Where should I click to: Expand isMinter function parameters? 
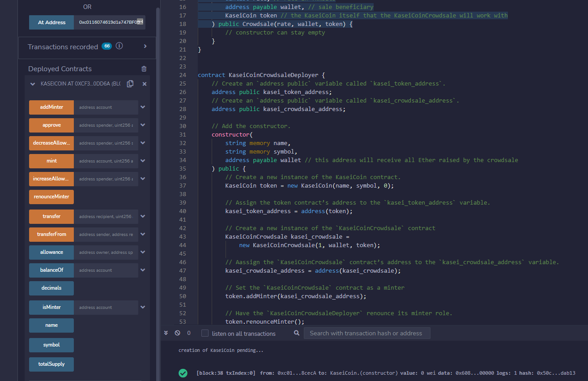pyautogui.click(x=143, y=307)
